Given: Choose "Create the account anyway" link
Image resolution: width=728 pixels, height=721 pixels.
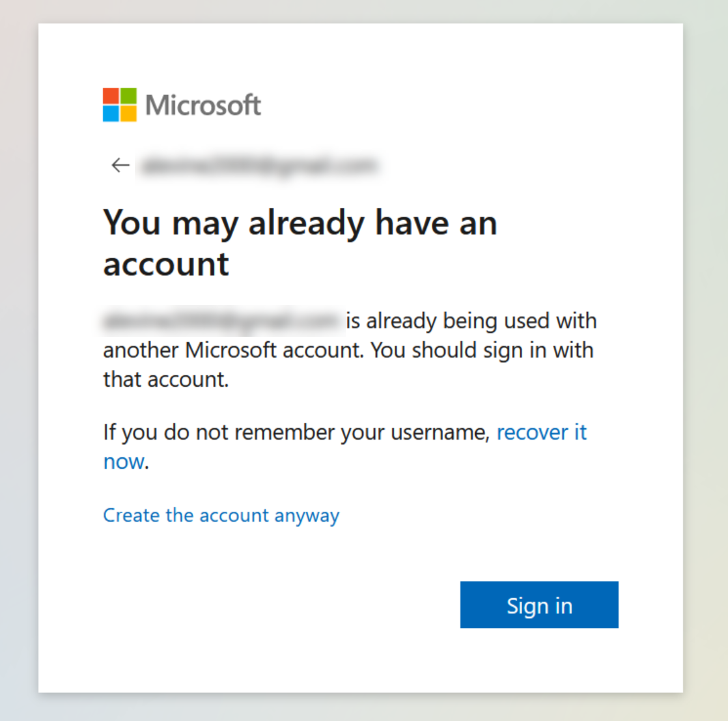Looking at the screenshot, I should (x=221, y=516).
